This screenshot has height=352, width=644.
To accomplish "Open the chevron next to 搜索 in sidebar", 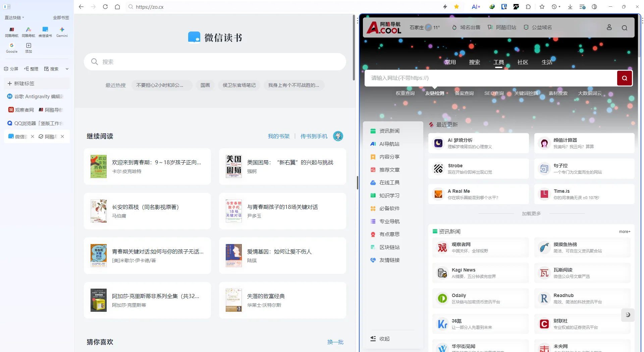I will point(67,69).
